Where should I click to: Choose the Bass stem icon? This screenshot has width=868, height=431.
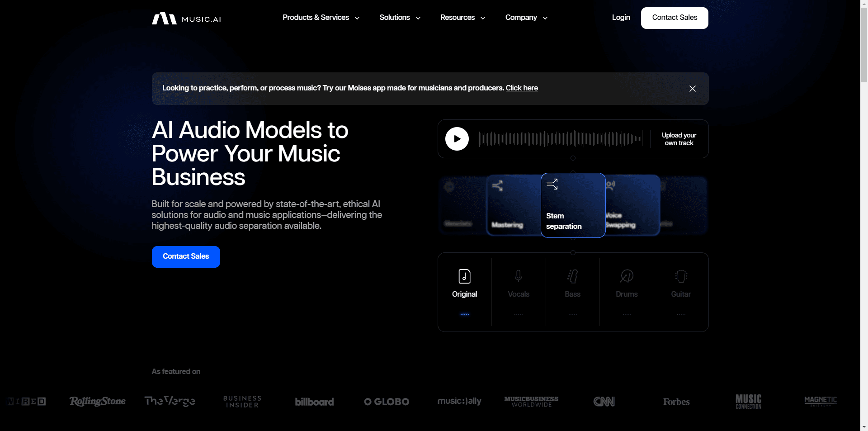(x=573, y=276)
